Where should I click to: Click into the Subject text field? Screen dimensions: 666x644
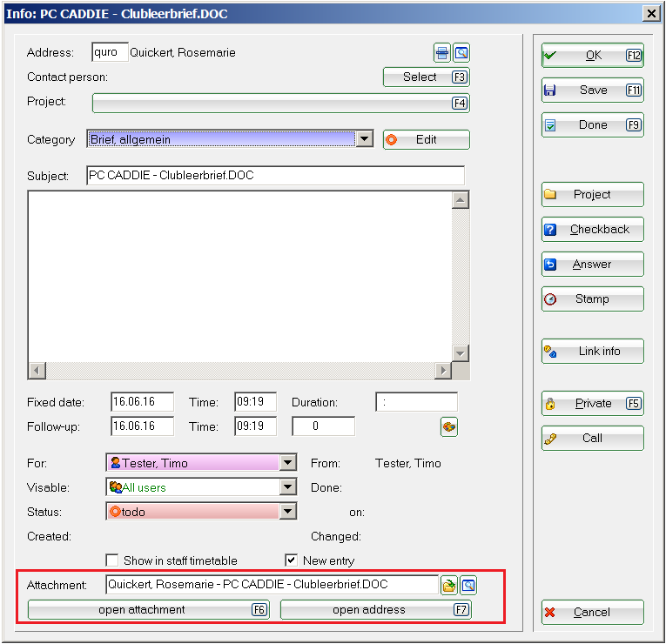point(275,176)
